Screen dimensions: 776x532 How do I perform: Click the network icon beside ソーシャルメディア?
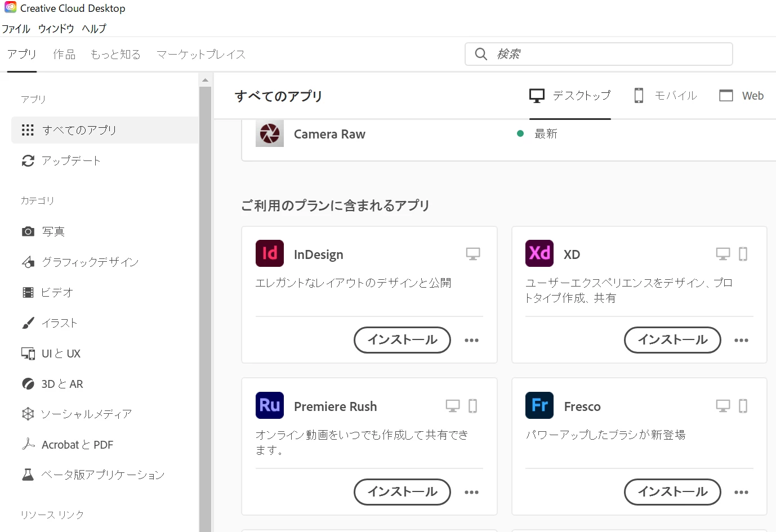click(x=28, y=414)
